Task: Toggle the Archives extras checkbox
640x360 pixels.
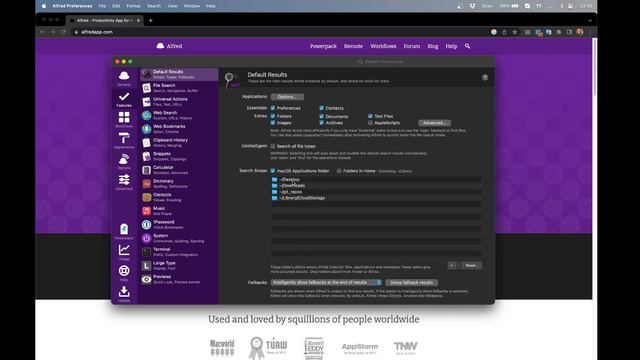Action: click(322, 123)
